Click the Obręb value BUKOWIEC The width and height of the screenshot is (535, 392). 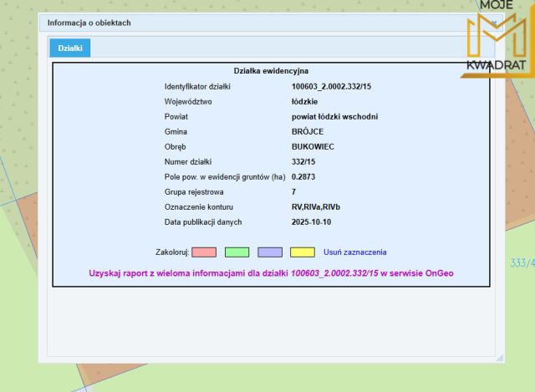[313, 147]
